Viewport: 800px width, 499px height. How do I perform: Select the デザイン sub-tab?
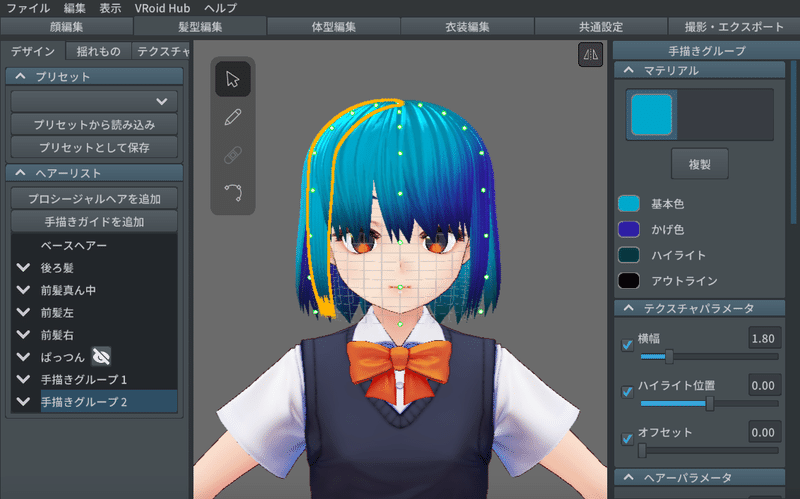[33, 51]
